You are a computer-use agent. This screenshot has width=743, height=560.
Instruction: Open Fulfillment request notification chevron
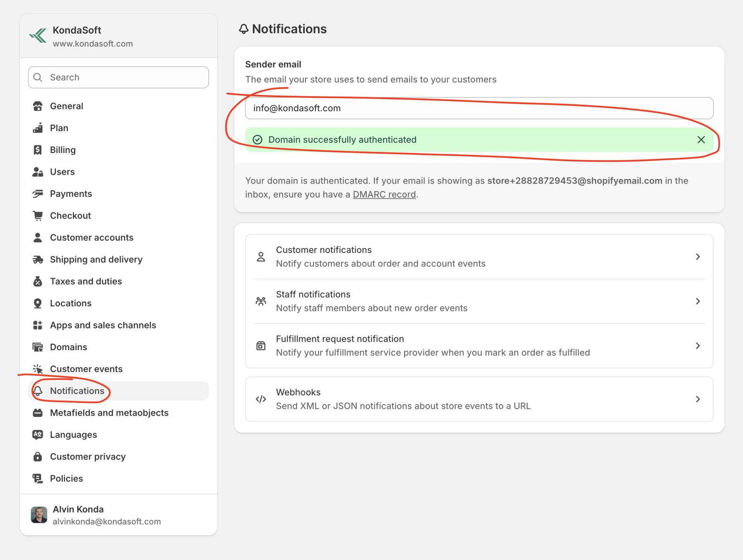[698, 346]
